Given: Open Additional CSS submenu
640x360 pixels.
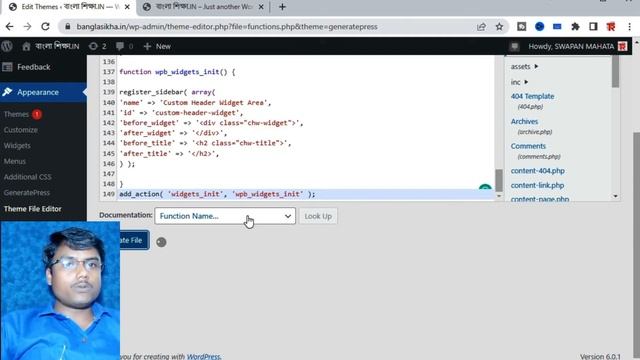Looking at the screenshot, I should [x=27, y=177].
